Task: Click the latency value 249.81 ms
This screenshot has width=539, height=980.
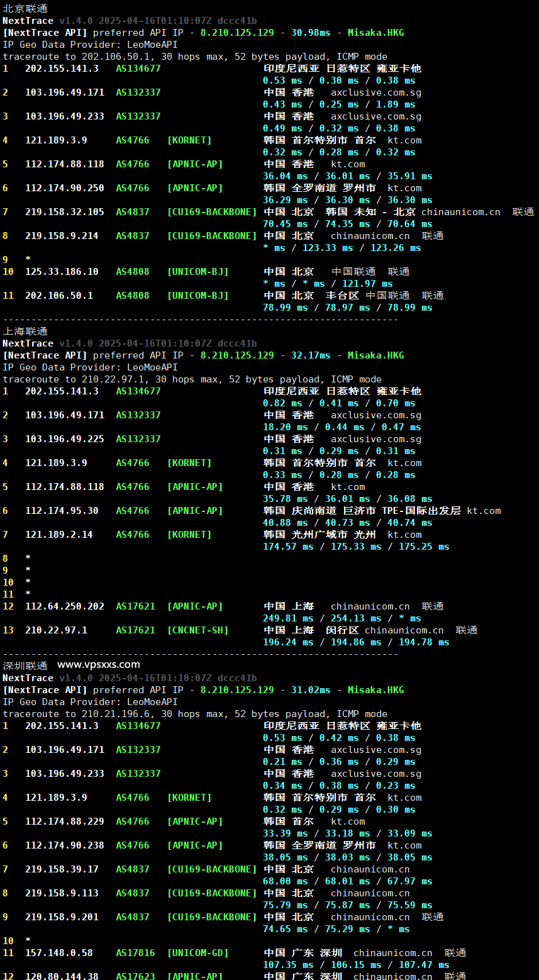Action: 288,618
